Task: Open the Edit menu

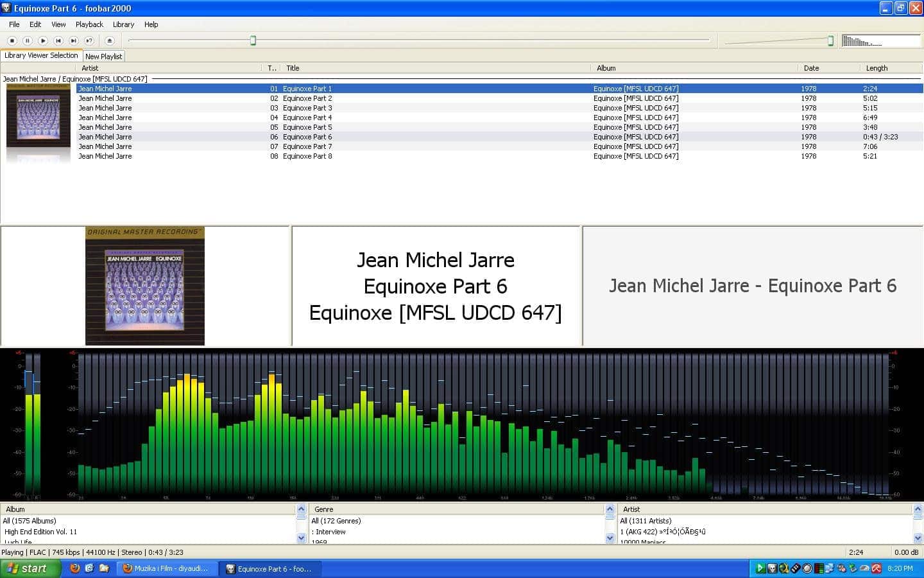Action: [35, 24]
